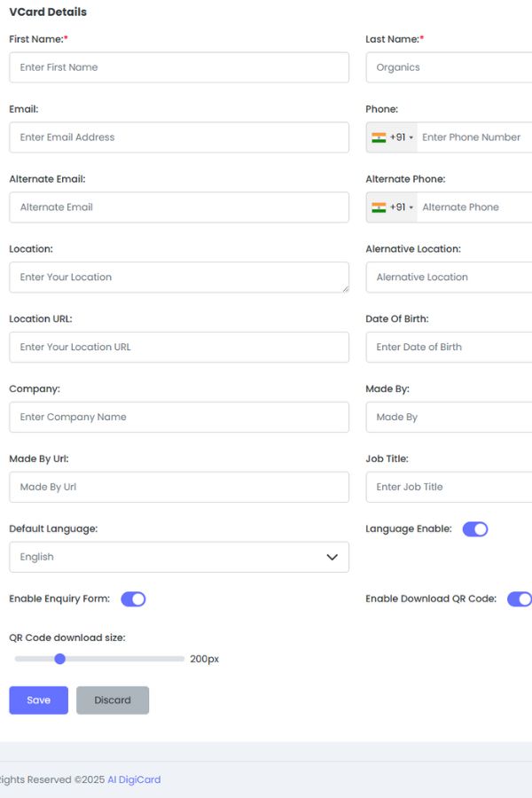Screen dimensions: 532x798
Task: Click into the Location text area
Action: [x=179, y=277]
